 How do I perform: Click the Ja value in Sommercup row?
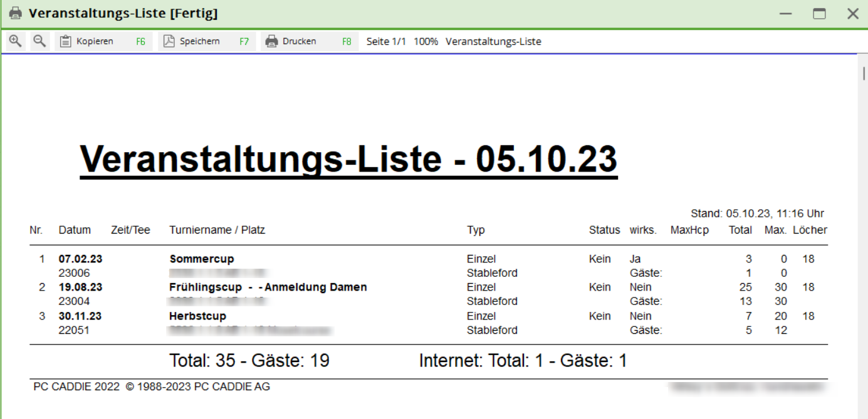635,259
